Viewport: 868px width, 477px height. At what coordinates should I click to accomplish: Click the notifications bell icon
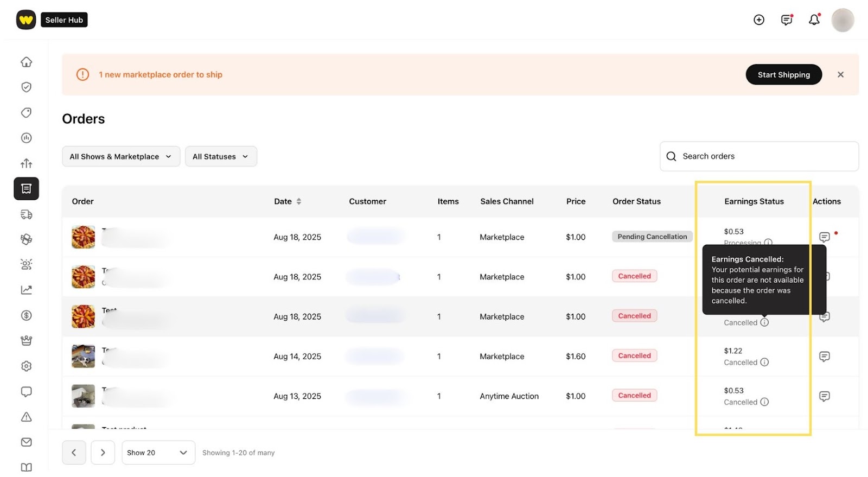(814, 20)
